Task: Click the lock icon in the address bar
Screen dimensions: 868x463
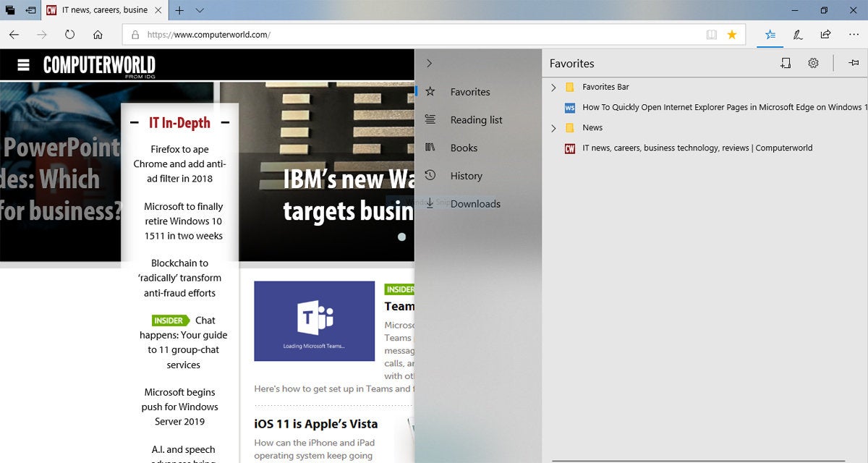Action: click(x=135, y=35)
